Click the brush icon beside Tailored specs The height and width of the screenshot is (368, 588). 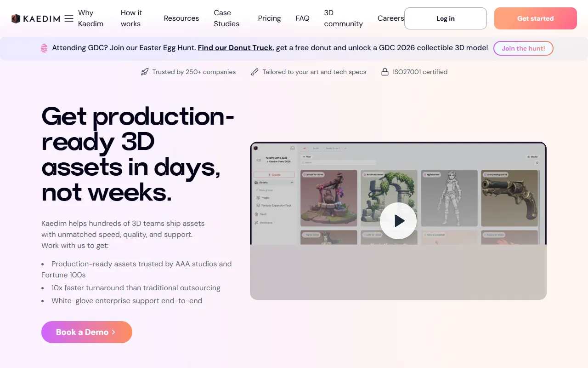254,72
